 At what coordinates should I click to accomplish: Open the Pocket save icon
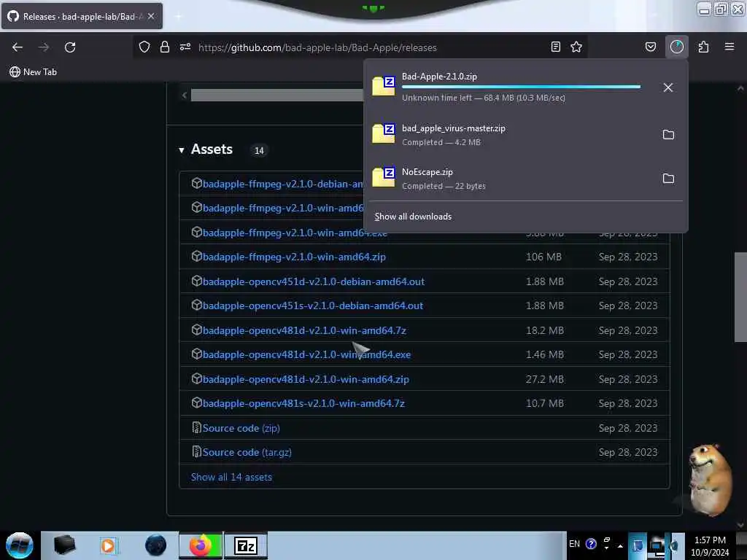click(x=650, y=47)
